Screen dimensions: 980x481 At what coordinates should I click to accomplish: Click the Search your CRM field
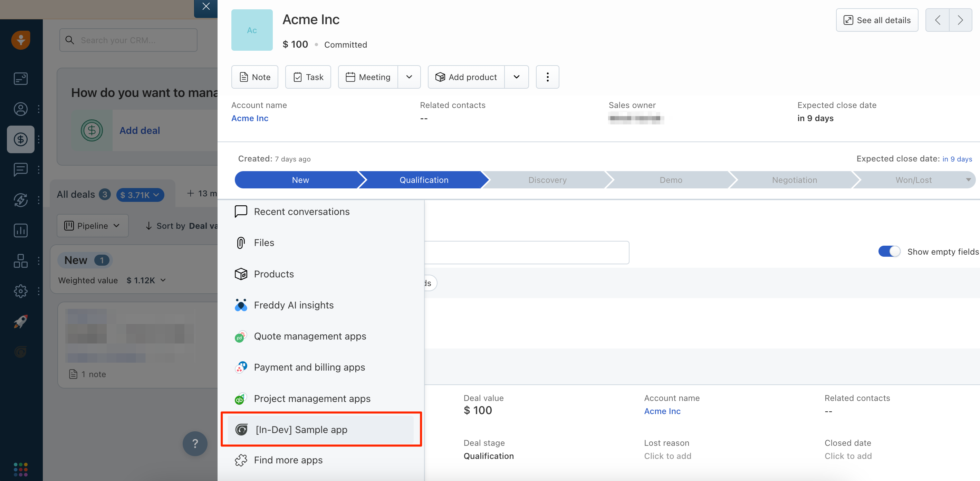(128, 40)
